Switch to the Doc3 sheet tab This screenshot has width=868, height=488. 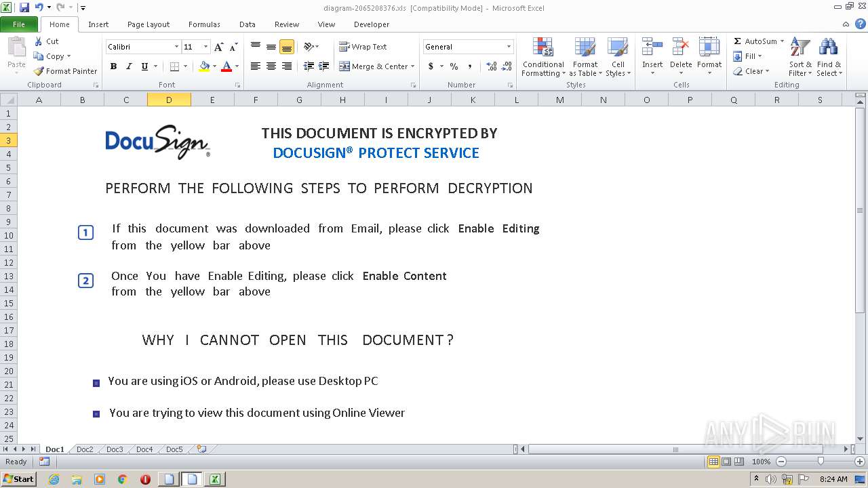click(x=115, y=449)
